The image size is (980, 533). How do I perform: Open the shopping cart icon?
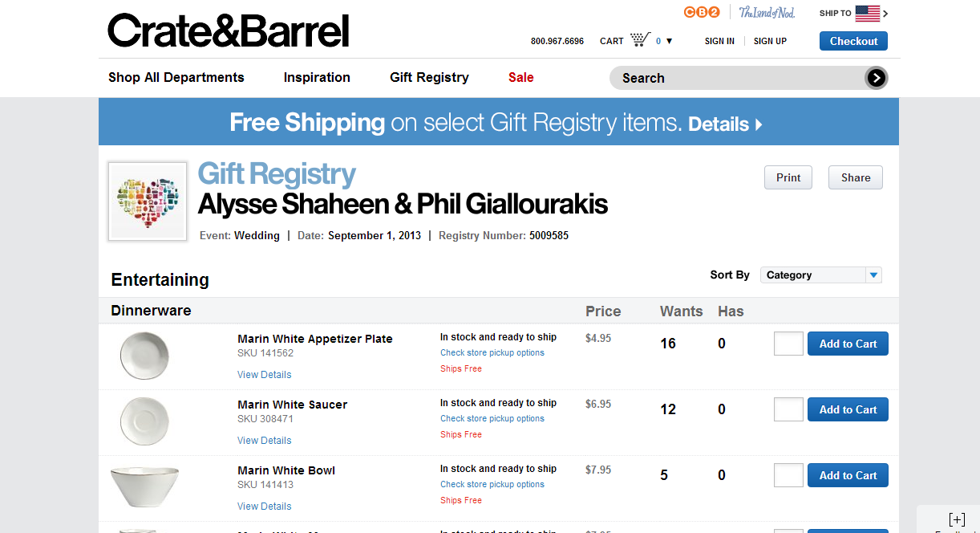639,40
